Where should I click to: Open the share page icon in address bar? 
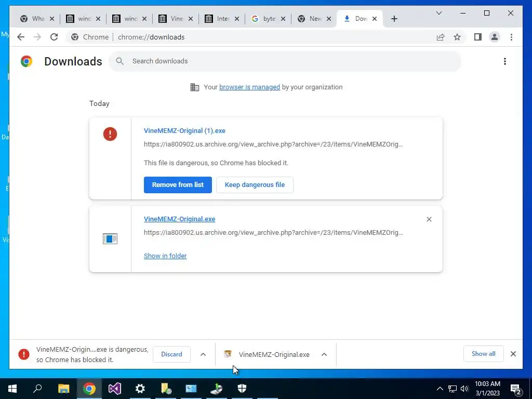click(x=441, y=37)
